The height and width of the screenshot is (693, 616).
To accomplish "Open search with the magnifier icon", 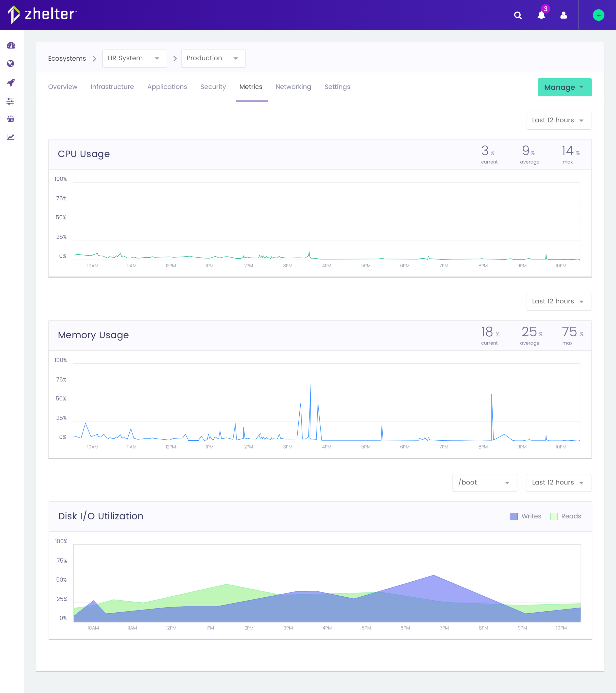I will [518, 15].
